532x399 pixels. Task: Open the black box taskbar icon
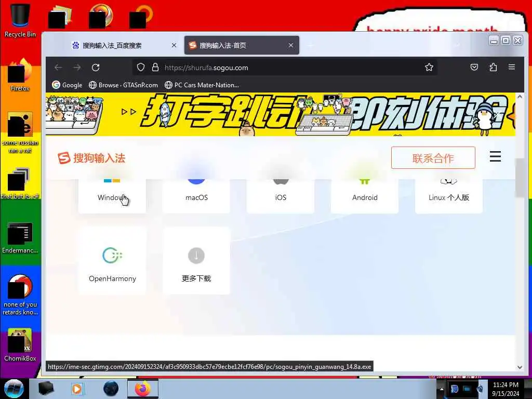coord(46,389)
